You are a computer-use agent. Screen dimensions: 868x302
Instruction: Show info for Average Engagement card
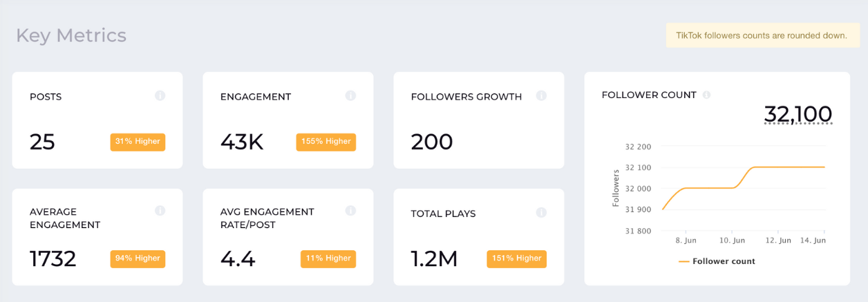click(160, 210)
